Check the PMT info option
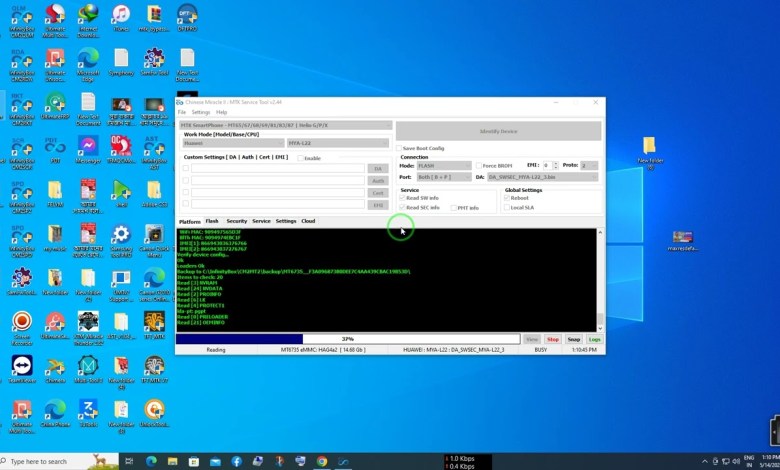 click(452, 208)
